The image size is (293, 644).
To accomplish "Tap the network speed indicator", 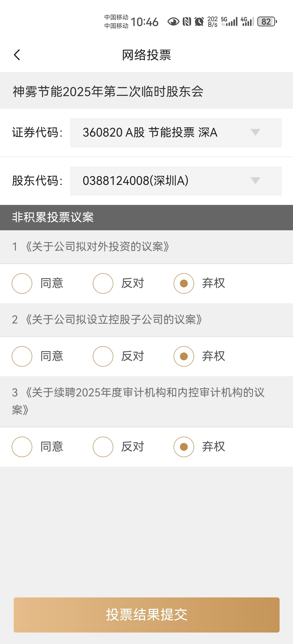I will coord(212,22).
